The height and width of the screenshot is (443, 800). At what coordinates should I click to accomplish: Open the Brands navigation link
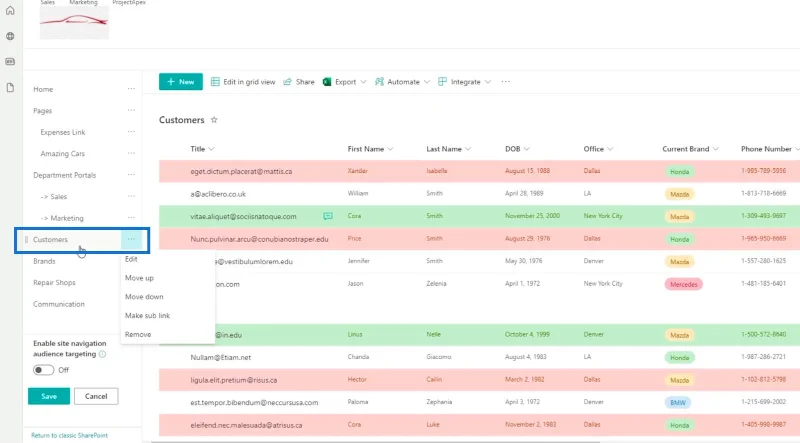(44, 261)
